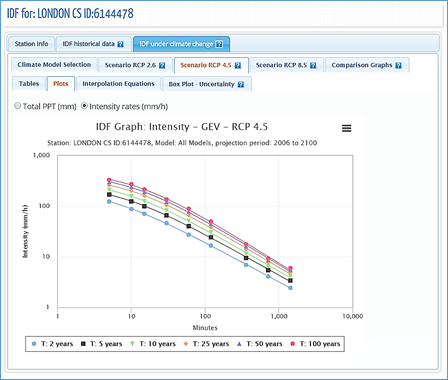This screenshot has height=380, width=448.
Task: Toggle the T: 10 years legend series
Action: click(153, 344)
